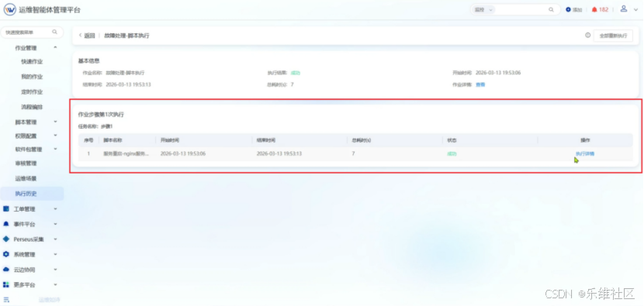The image size is (644, 306).
Task: Open 审核管理 in the sidebar
Action: pos(26,163)
